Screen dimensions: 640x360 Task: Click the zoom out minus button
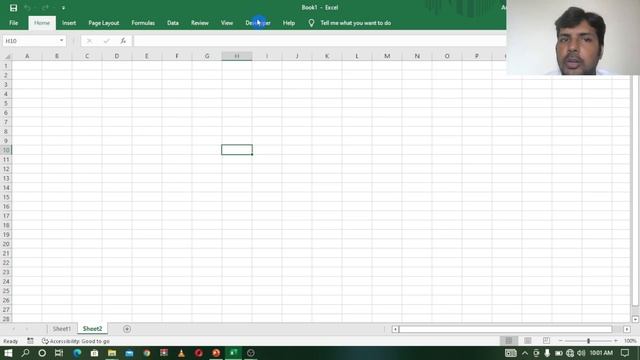(560, 341)
